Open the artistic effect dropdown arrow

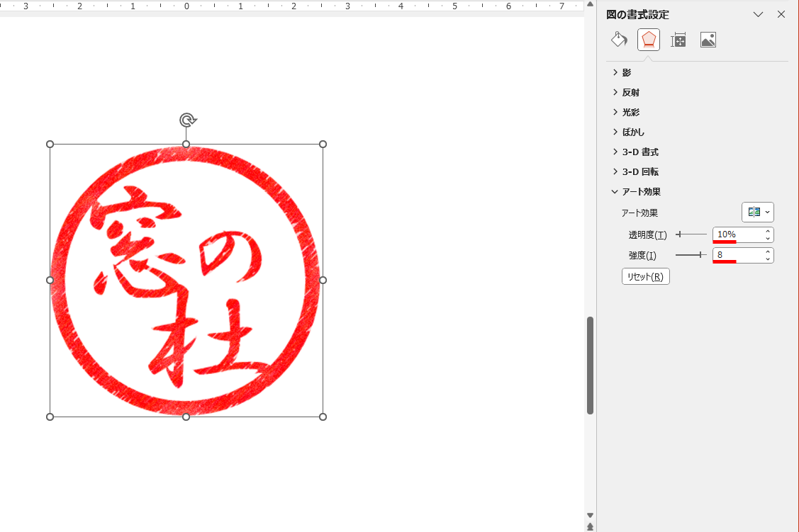767,212
